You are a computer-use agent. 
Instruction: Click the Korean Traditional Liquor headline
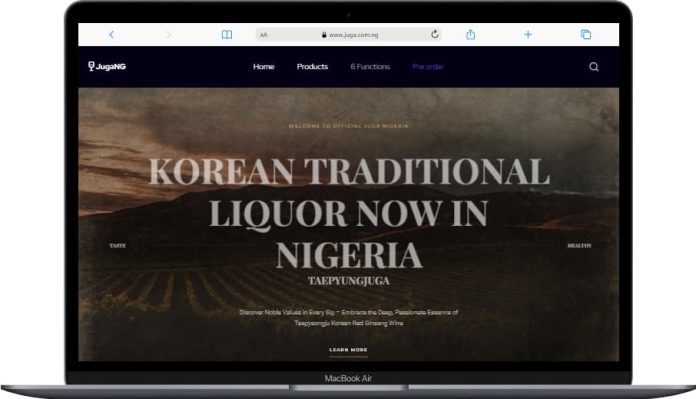tap(349, 213)
